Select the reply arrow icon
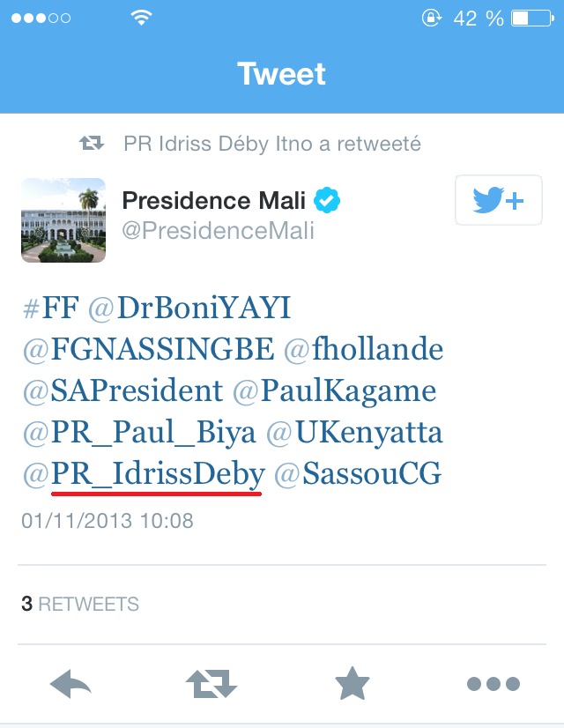 click(x=72, y=683)
